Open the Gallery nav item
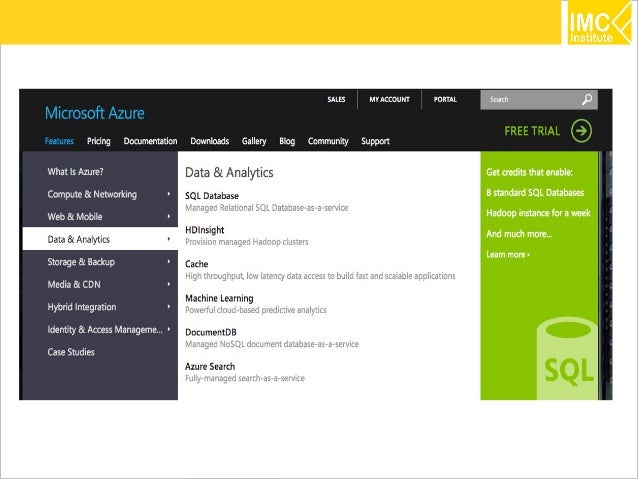This screenshot has height=479, width=638. coord(254,141)
